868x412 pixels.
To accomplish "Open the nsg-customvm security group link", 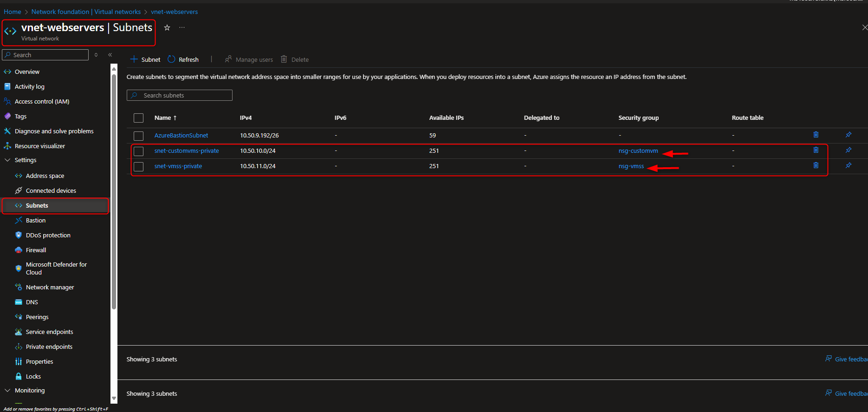I will pyautogui.click(x=638, y=150).
